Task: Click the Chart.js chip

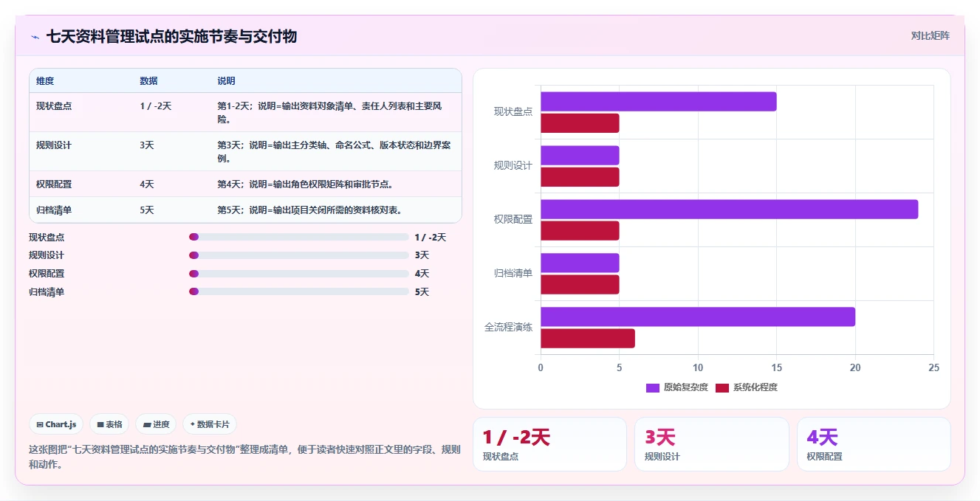Action: point(56,424)
